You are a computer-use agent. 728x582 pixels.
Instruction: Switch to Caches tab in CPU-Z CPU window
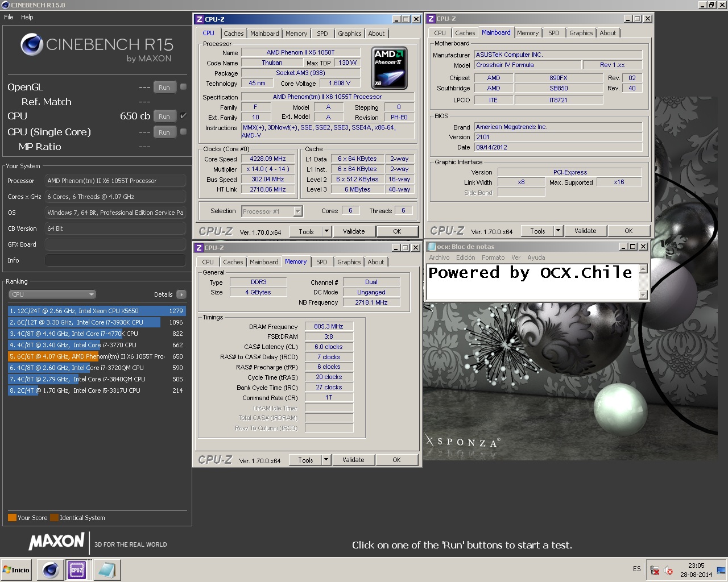[x=233, y=34]
